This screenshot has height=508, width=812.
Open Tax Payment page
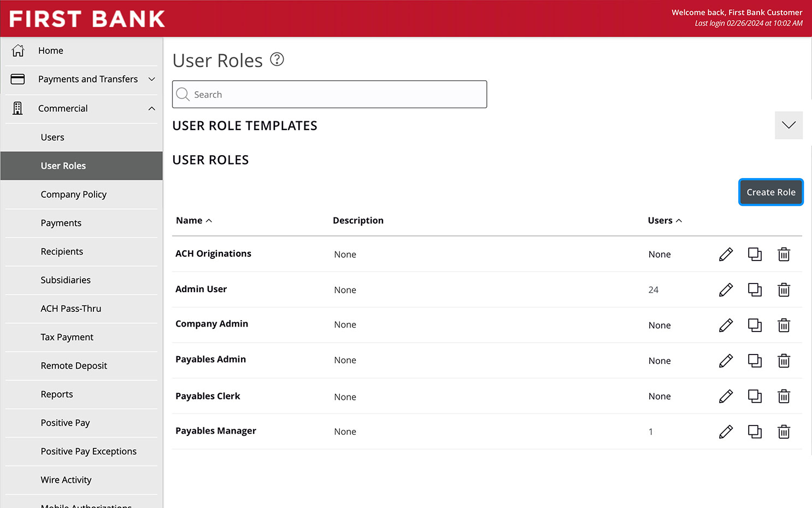coord(81,337)
